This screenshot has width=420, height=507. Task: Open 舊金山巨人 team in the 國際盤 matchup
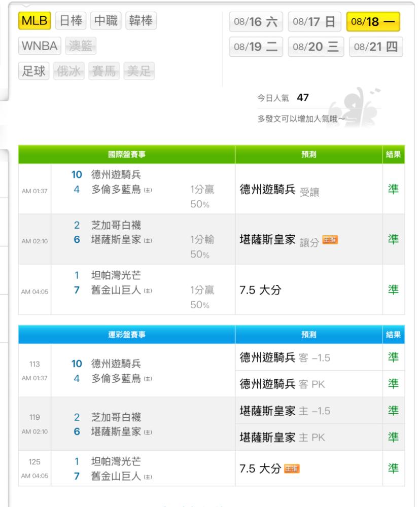pyautogui.click(x=116, y=290)
